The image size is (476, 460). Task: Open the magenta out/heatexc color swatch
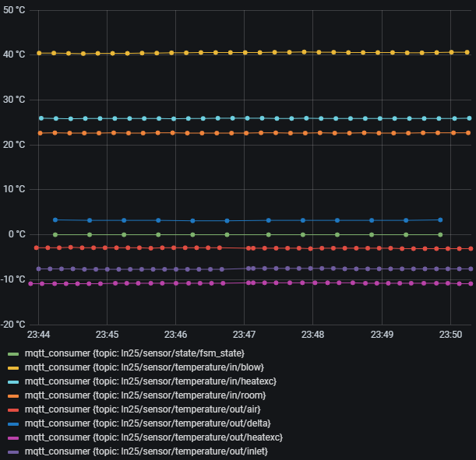pos(12,438)
